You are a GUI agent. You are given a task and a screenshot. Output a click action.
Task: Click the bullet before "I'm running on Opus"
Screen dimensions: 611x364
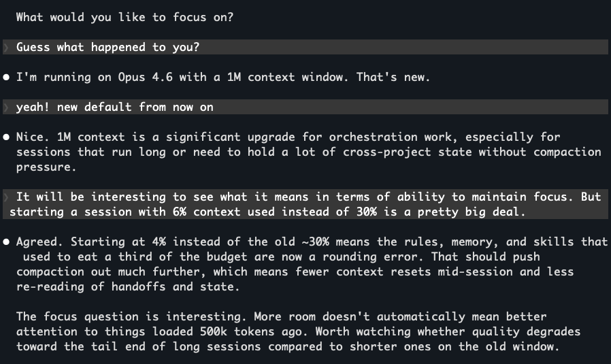(7, 78)
